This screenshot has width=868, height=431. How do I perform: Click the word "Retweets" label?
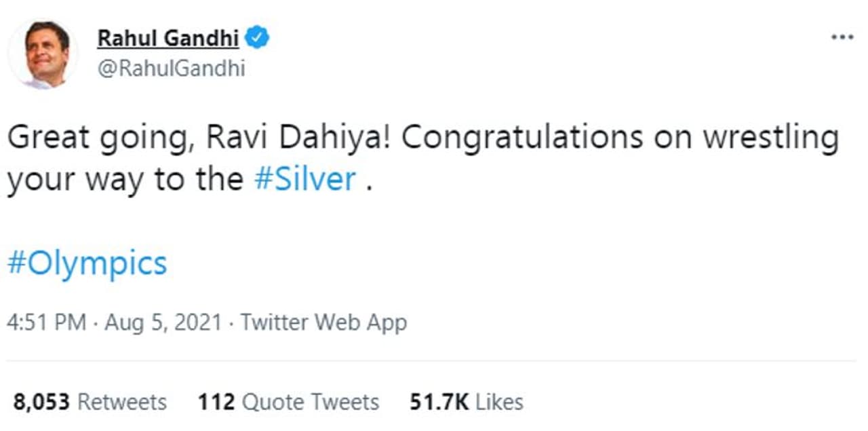pyautogui.click(x=122, y=402)
